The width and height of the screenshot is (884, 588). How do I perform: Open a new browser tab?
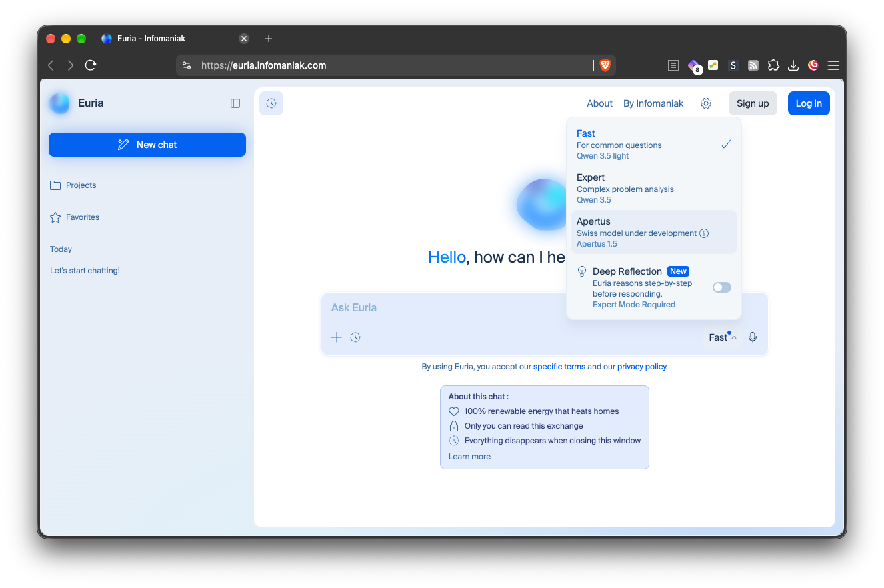click(269, 39)
